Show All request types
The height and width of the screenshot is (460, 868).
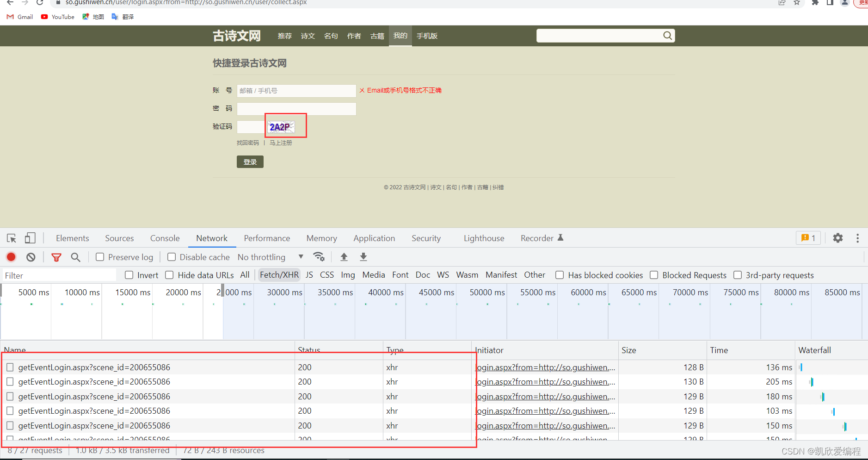[x=245, y=275]
